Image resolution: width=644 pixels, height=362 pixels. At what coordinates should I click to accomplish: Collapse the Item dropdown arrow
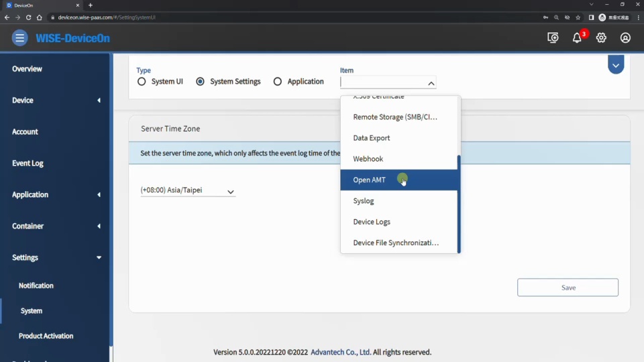[x=431, y=83]
